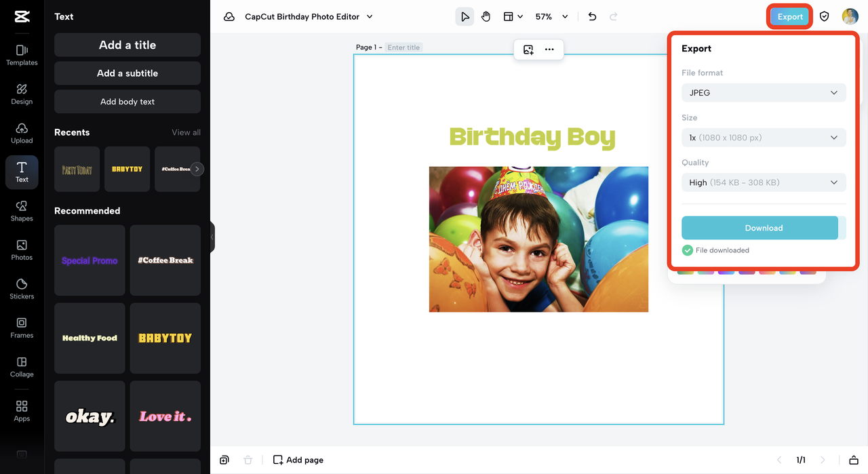Screen dimensions: 868x474
Task: Open the File format JPEG dropdown
Action: [764, 92]
